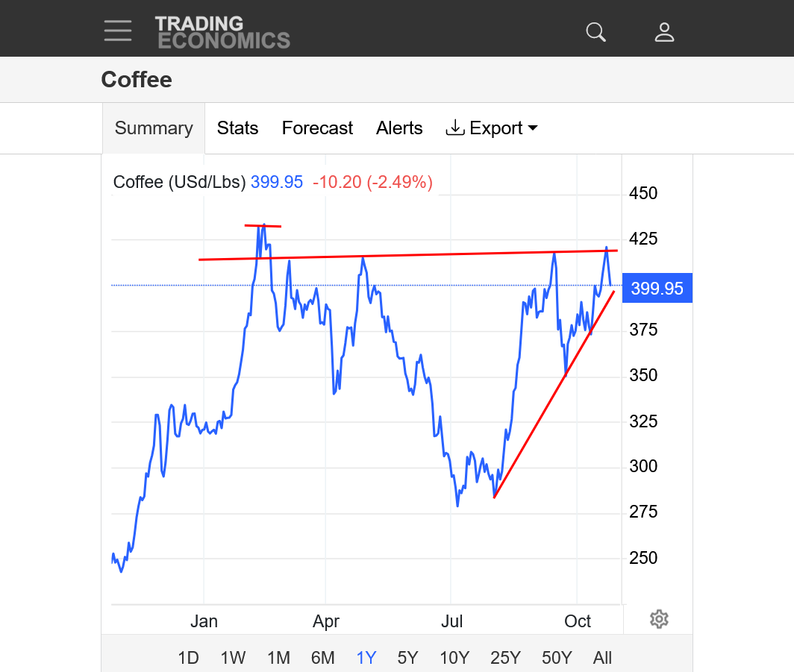Open the Alerts tab
794x672 pixels.
coord(399,128)
